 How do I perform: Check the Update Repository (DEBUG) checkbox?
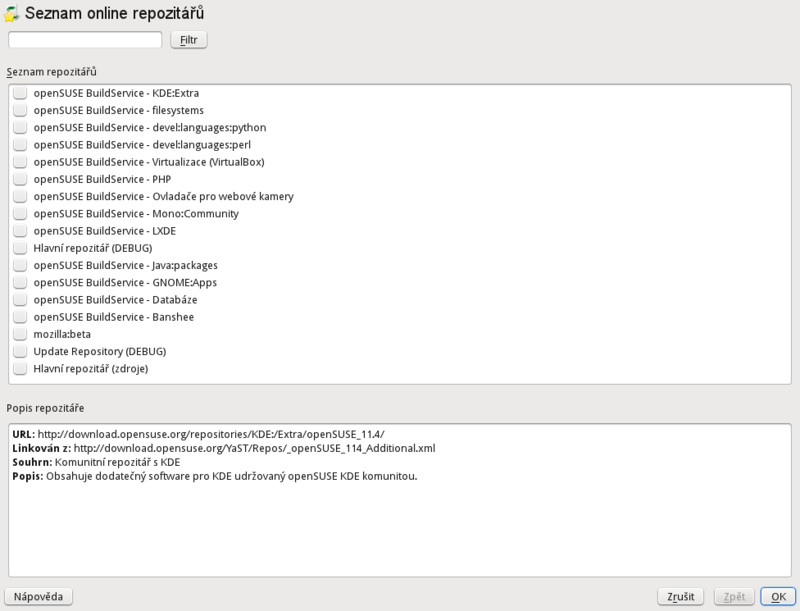click(x=20, y=351)
